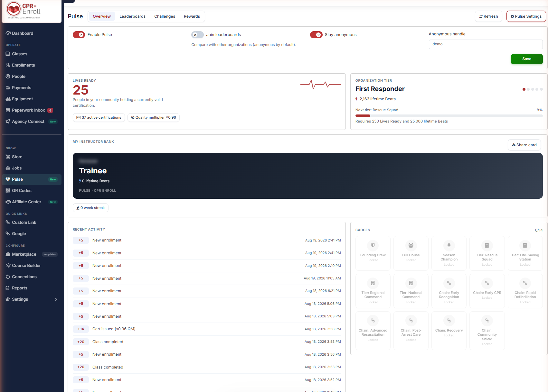Open the Marketplace templates sidebar link
Viewport: 548px width, 392px height.
coord(32,254)
